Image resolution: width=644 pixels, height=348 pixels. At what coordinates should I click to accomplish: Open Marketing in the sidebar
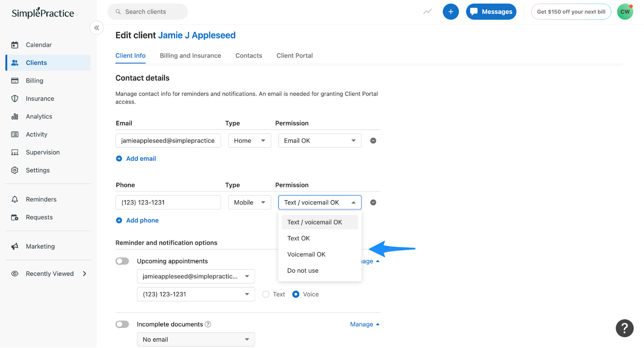coord(48,246)
